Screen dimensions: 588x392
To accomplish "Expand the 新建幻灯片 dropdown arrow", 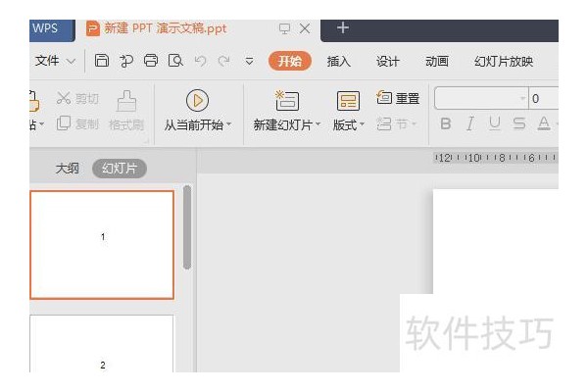I will coord(318,124).
